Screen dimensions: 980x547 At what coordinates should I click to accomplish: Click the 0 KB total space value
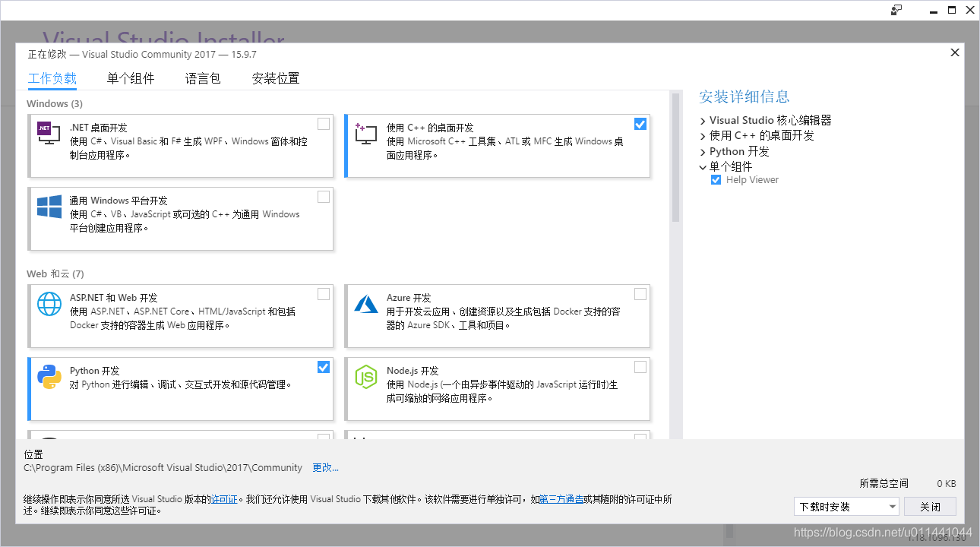947,483
